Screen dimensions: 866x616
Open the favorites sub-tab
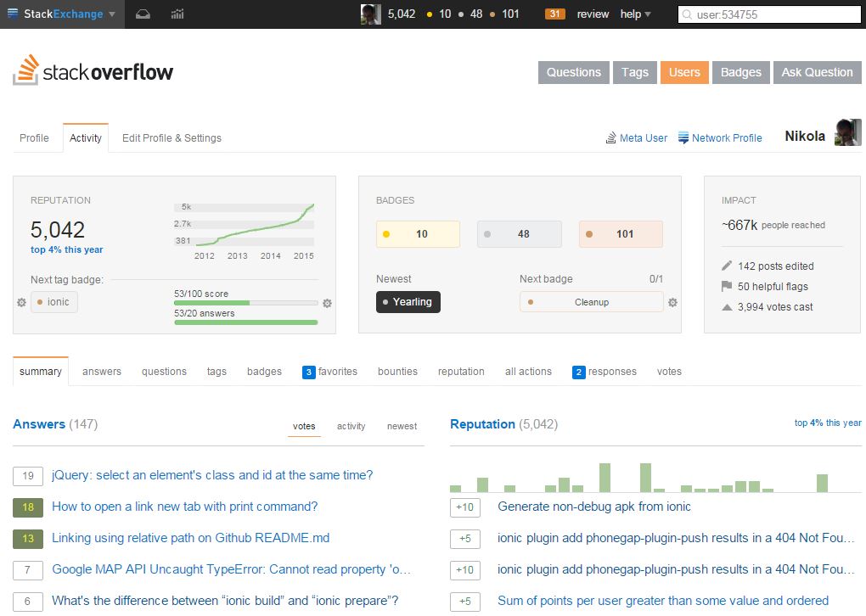click(329, 372)
